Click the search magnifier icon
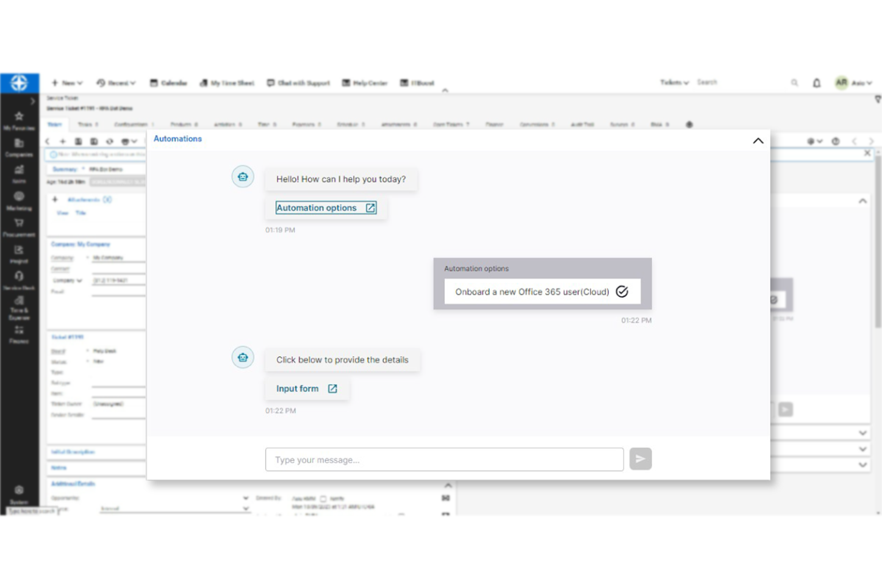This screenshot has height=588, width=882. pos(794,82)
